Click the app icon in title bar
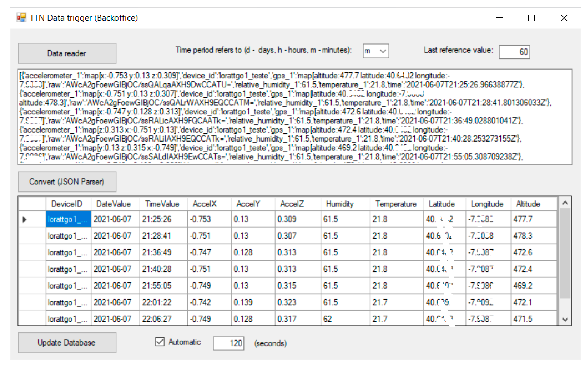This screenshot has height=365, width=588. [21, 18]
